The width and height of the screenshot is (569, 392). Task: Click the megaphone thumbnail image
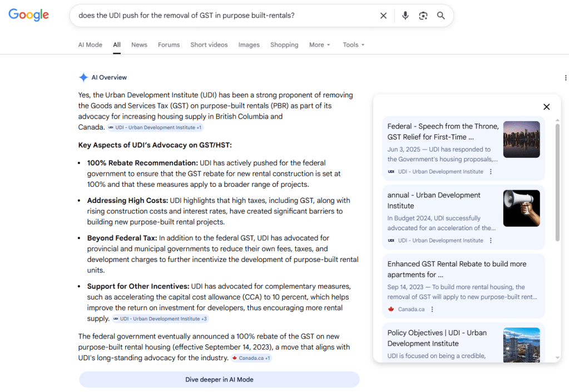521,208
